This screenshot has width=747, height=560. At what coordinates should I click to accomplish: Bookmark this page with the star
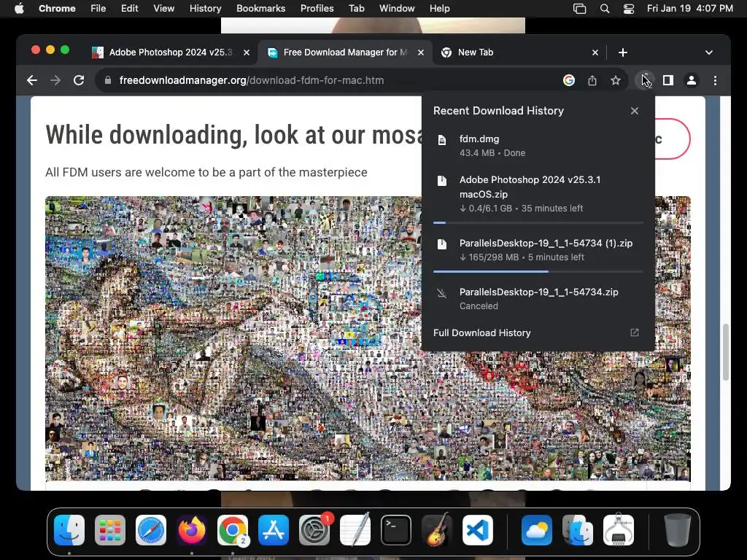point(616,80)
